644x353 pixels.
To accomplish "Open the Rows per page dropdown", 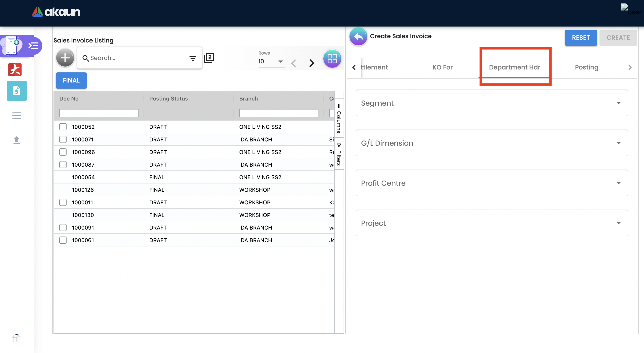I will (271, 62).
